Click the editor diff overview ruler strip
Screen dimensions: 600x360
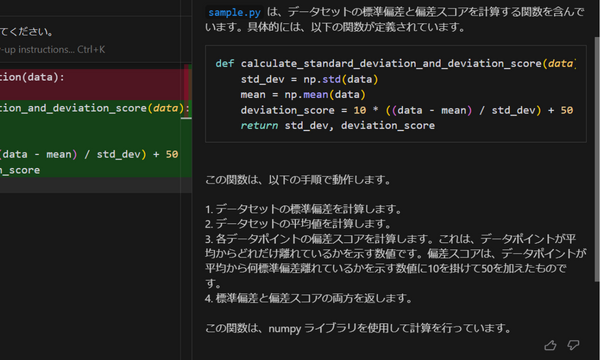[x=188, y=122]
